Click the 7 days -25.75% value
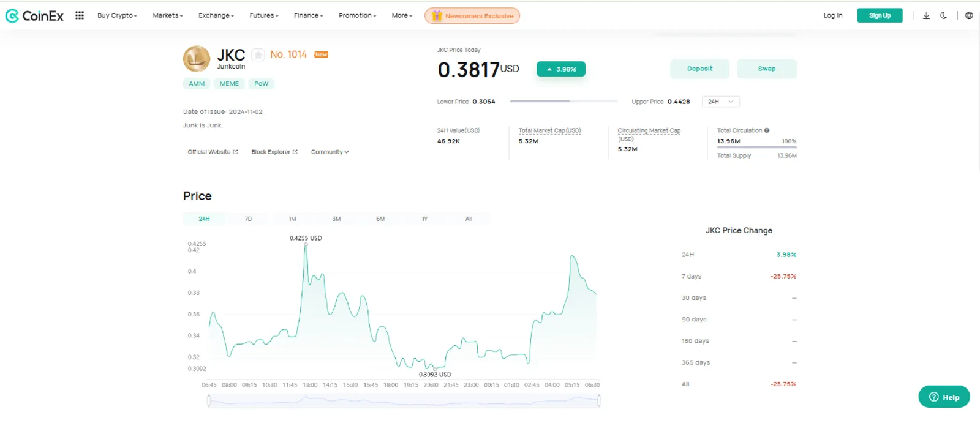980x434 pixels. coord(783,277)
